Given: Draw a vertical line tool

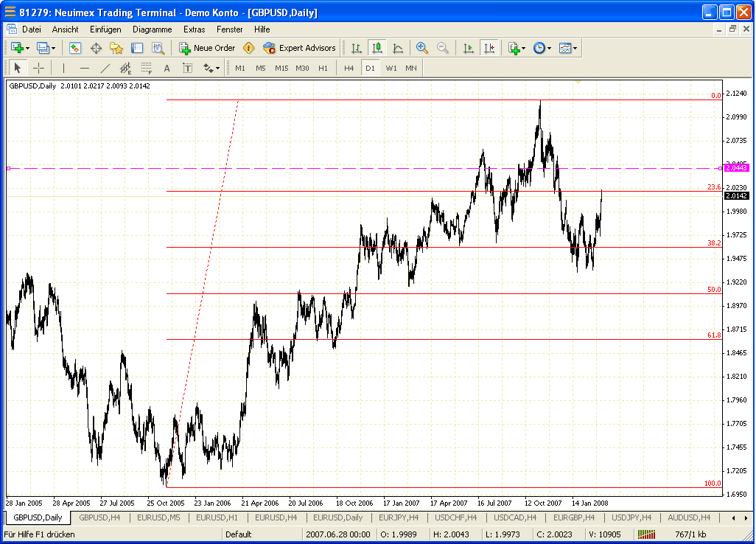Looking at the screenshot, I should click(64, 69).
